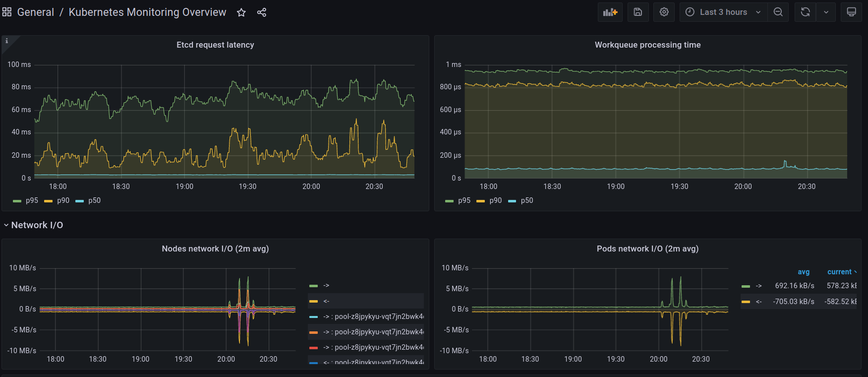Viewport: 868px width, 377px height.
Task: Click the add panel icon
Action: [610, 12]
